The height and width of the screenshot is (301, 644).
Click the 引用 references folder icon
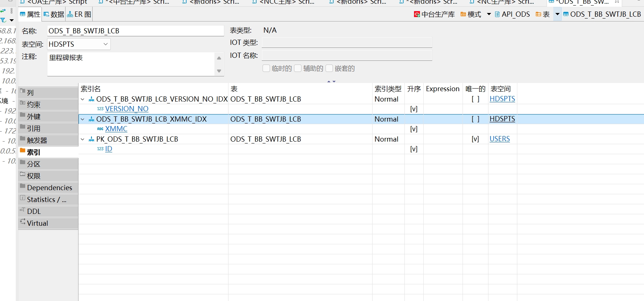23,126
